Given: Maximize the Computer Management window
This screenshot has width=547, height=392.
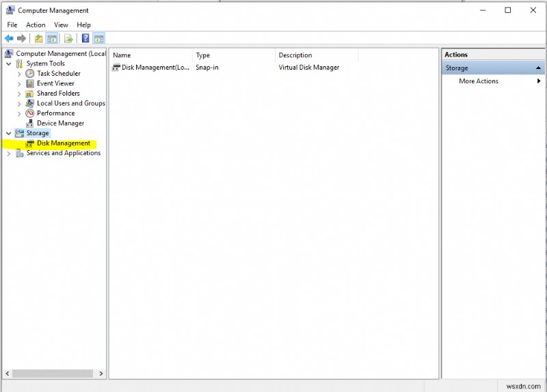Looking at the screenshot, I should coord(508,10).
